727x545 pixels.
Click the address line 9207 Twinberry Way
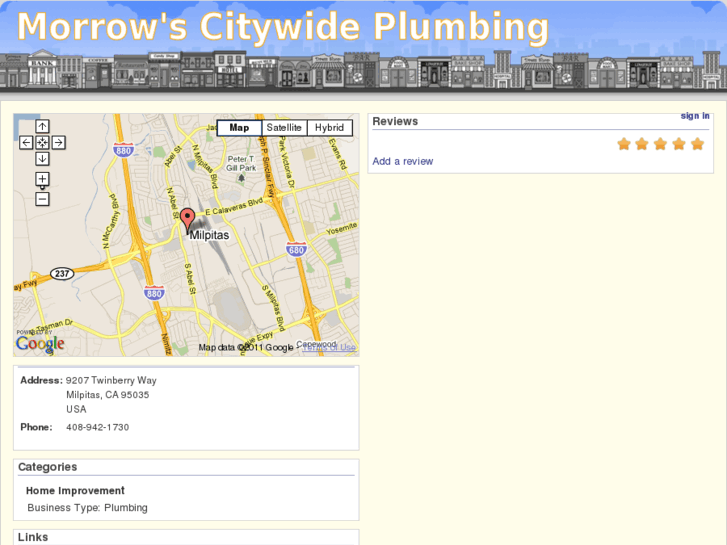point(111,380)
